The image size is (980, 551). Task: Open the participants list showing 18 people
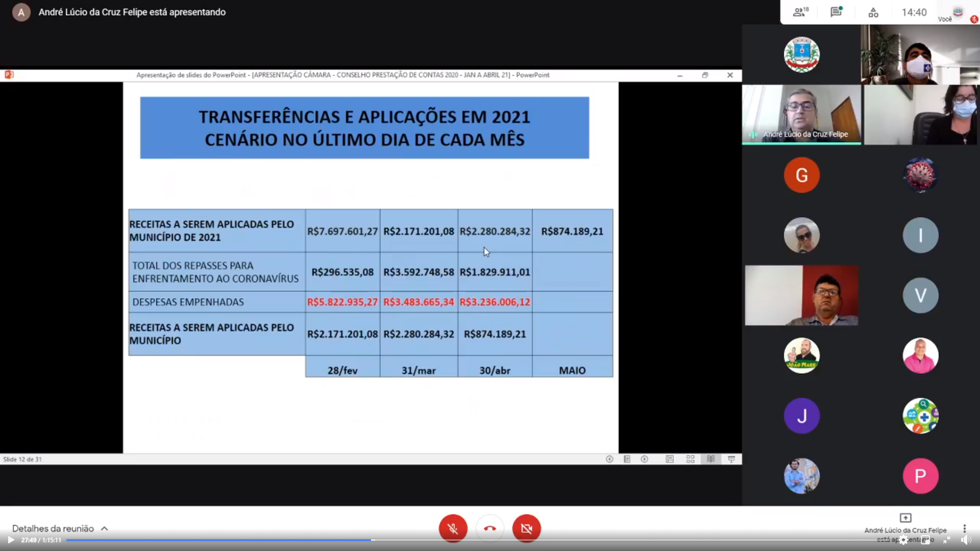800,12
